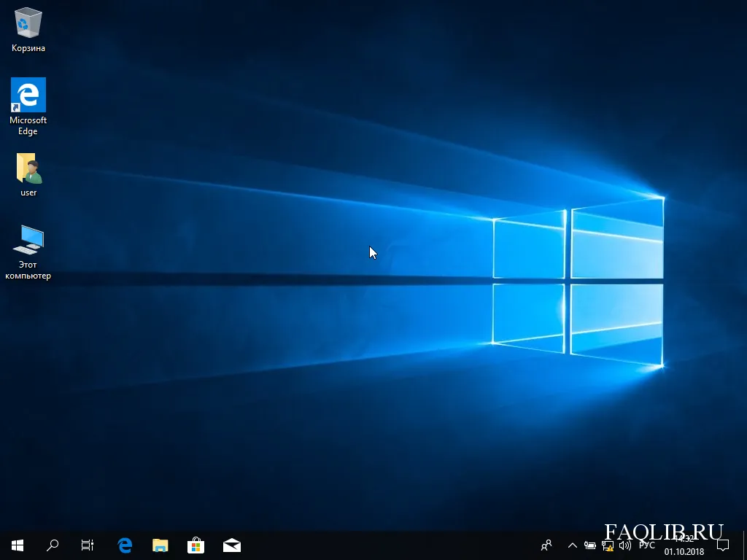Open the People tray icon
The height and width of the screenshot is (560, 747).
[546, 545]
